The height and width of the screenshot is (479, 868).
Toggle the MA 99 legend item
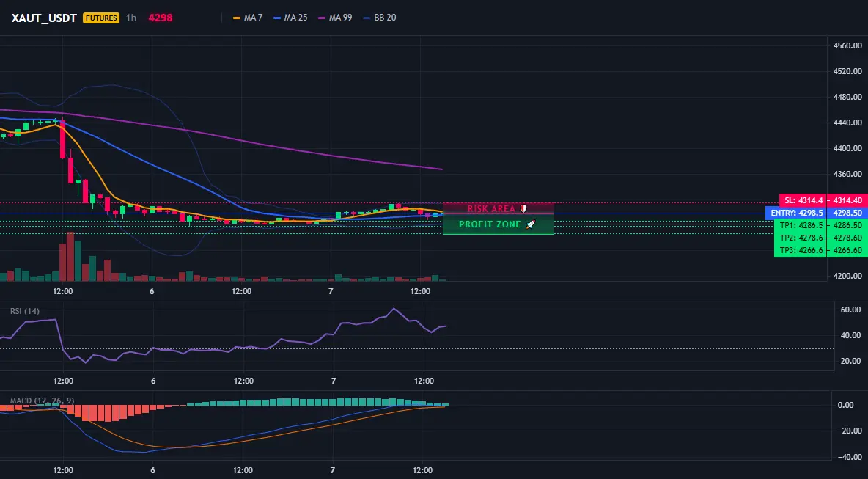click(336, 18)
